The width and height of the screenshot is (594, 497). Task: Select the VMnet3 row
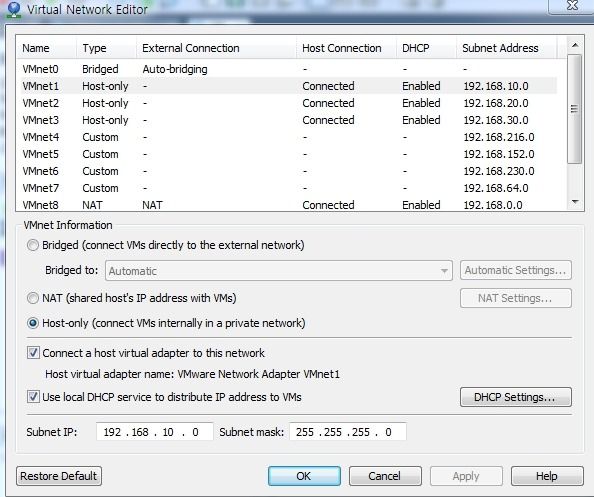tap(289, 120)
